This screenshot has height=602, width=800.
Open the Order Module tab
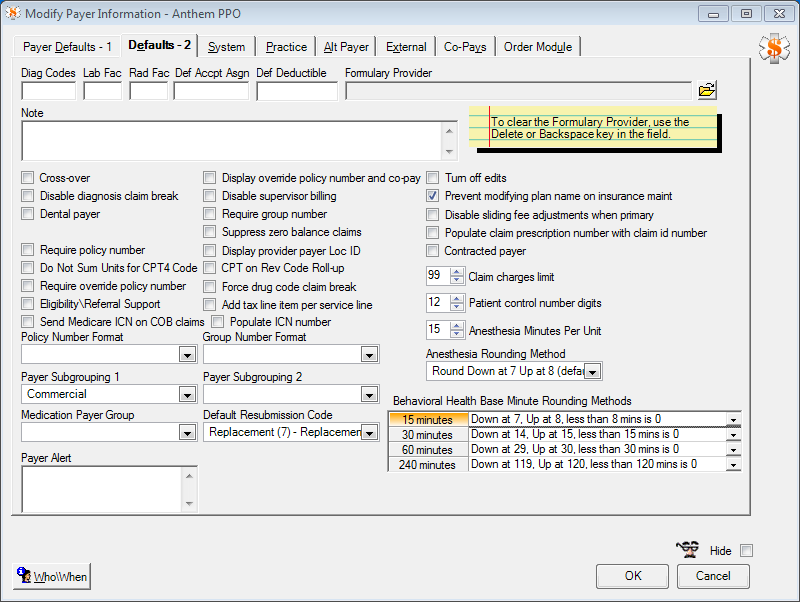[538, 47]
